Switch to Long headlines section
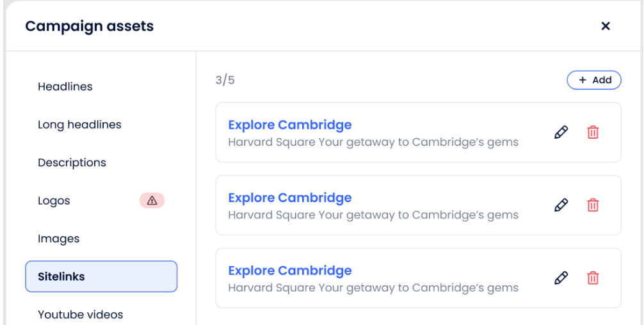This screenshot has height=325, width=644. (x=79, y=124)
